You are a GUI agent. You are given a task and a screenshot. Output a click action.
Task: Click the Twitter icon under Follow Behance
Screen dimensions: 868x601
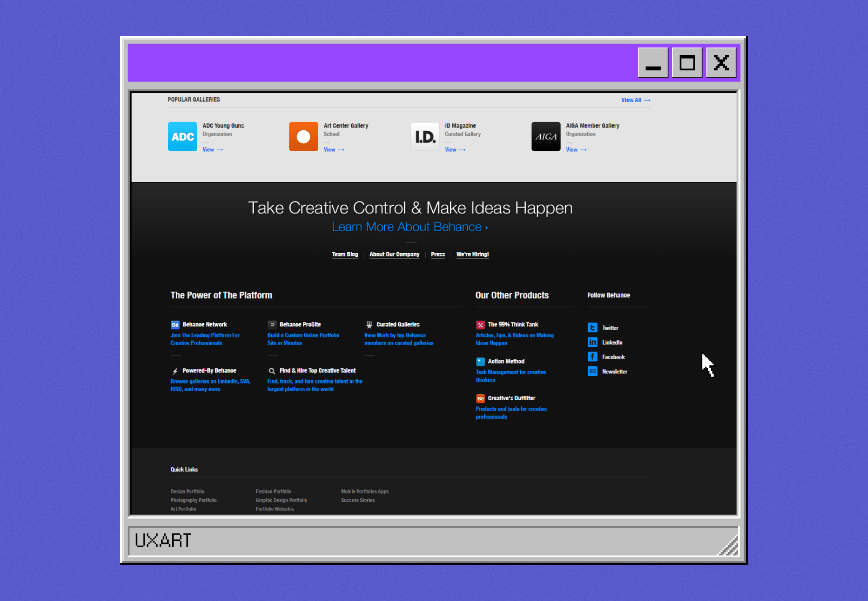pyautogui.click(x=592, y=327)
